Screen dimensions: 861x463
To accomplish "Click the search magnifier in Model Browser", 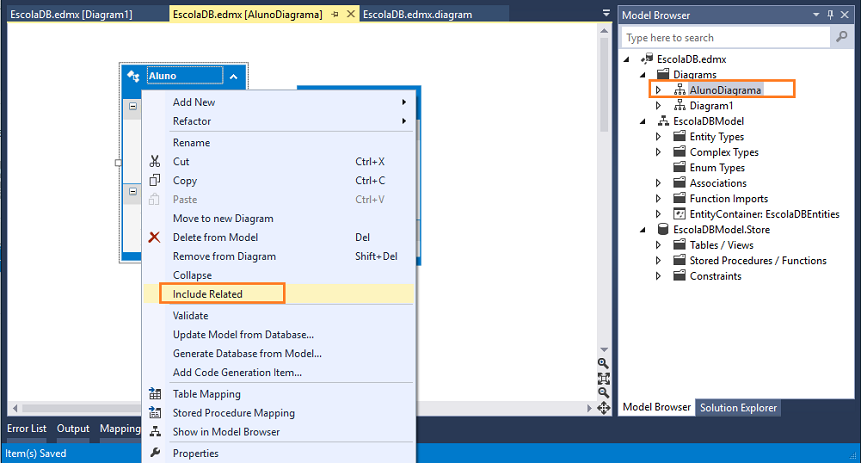I will point(842,37).
